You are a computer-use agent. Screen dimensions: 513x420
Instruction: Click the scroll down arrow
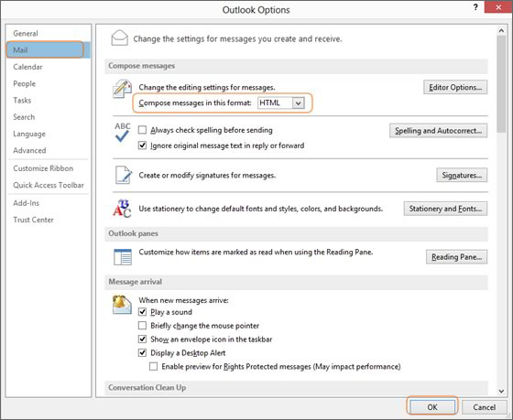pos(501,391)
